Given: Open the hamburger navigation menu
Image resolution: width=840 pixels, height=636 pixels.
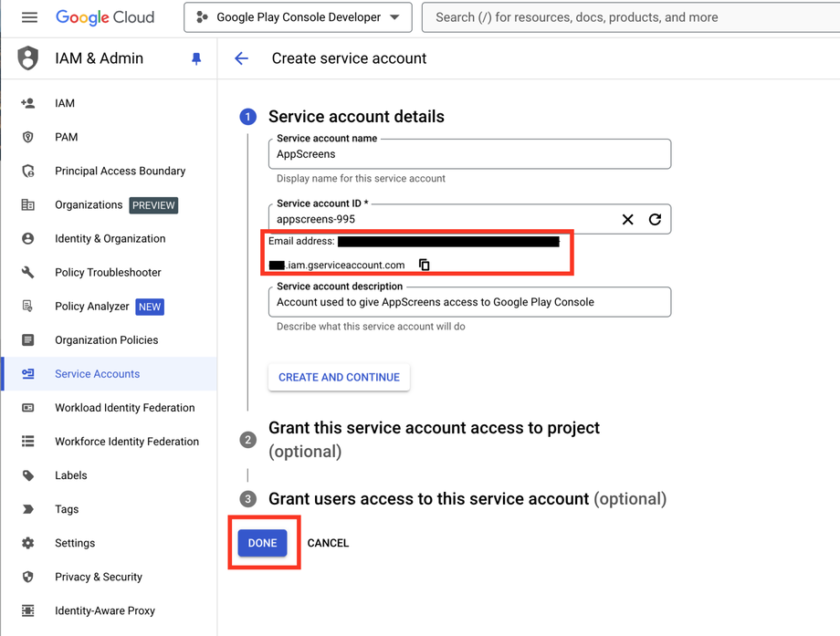Looking at the screenshot, I should pos(29,17).
